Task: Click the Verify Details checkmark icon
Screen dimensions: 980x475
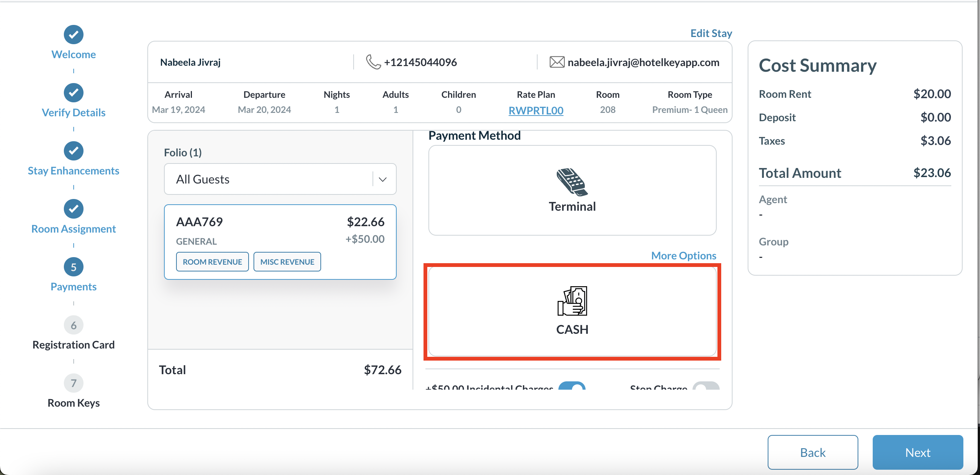Action: tap(73, 93)
